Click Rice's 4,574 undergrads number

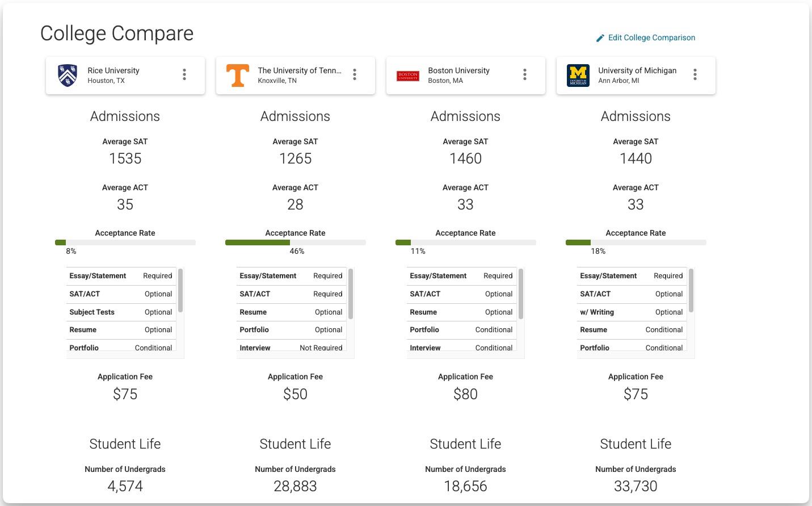125,486
